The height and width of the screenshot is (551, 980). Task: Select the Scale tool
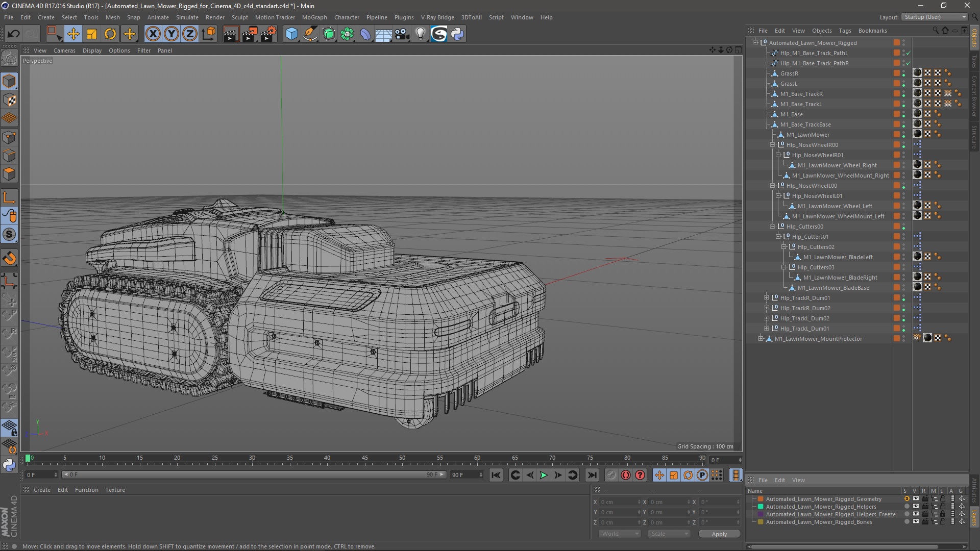[x=92, y=34]
